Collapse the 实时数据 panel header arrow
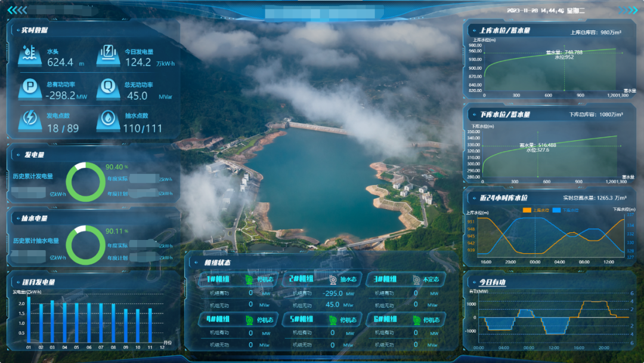644x363 pixels. (16, 30)
